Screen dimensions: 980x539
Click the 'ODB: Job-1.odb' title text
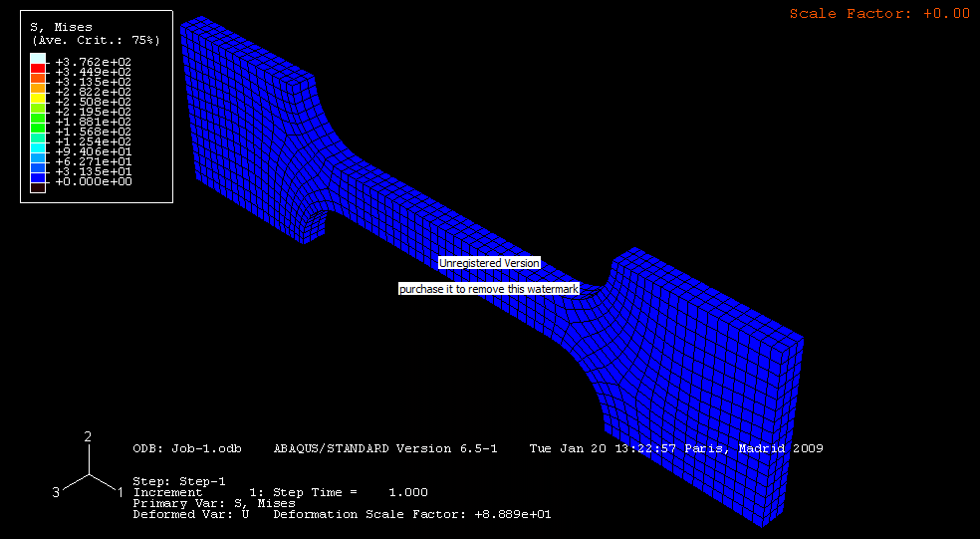[187, 448]
